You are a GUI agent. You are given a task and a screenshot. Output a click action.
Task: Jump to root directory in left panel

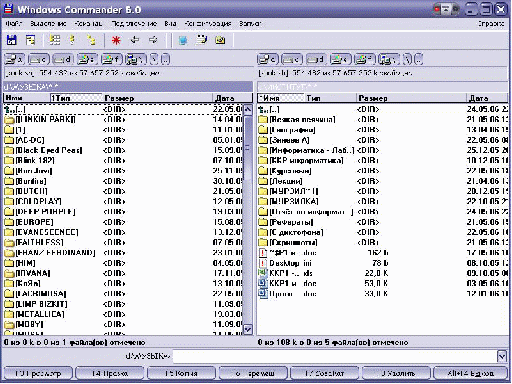(154, 59)
